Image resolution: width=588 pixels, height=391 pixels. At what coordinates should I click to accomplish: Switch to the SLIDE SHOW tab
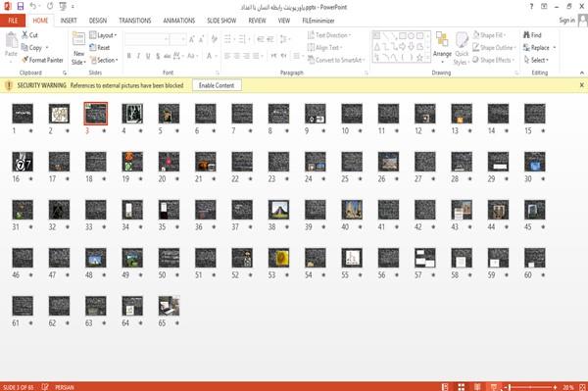point(221,21)
